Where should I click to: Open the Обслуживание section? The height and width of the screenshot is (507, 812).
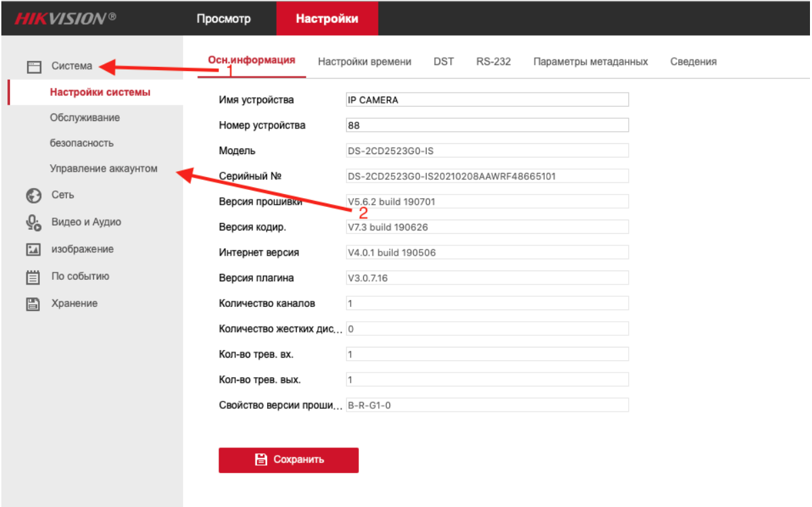85,117
